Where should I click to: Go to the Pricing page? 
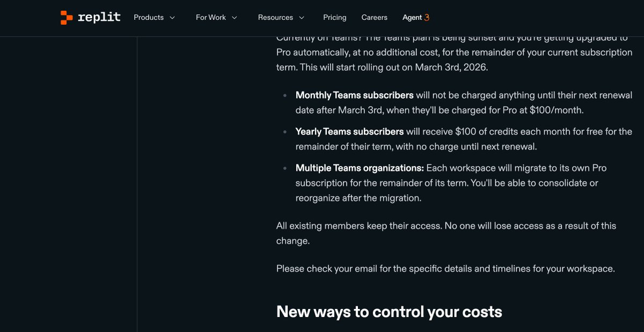pos(335,17)
